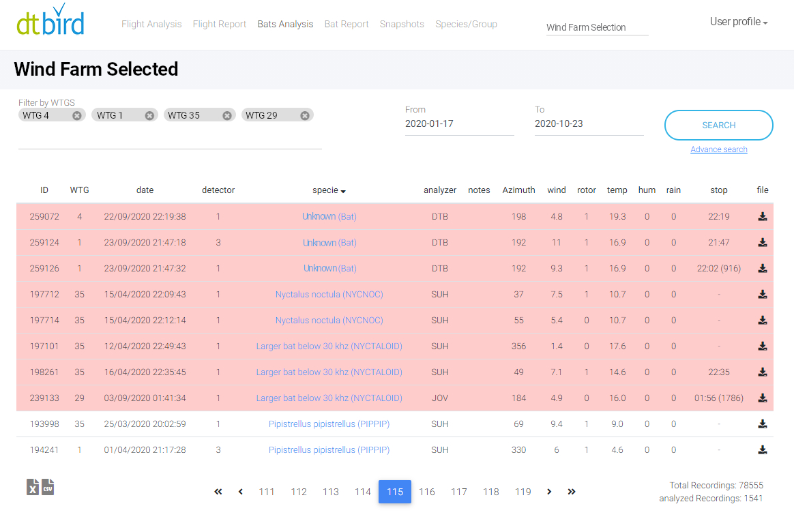Jump to first page of results
Viewport: 794px width, 532px height.
pyautogui.click(x=218, y=492)
